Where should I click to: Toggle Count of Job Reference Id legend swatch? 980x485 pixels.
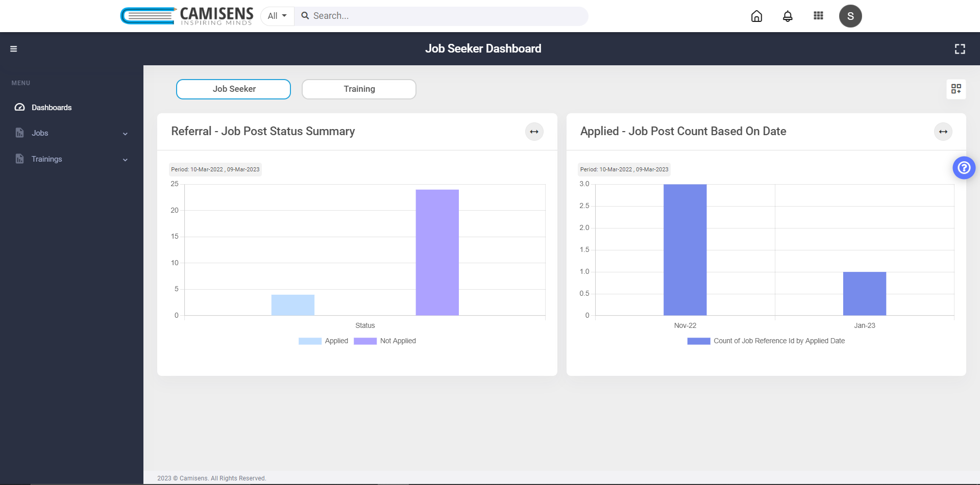[699, 341]
